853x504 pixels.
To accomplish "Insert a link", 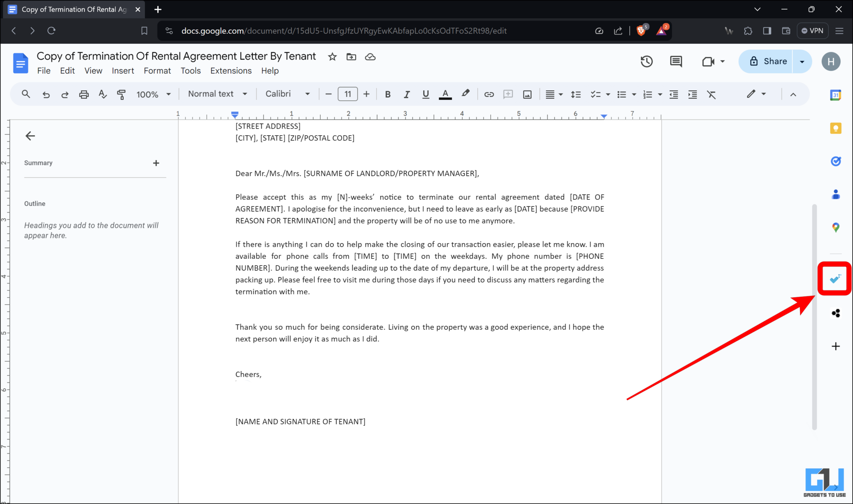I will click(488, 94).
